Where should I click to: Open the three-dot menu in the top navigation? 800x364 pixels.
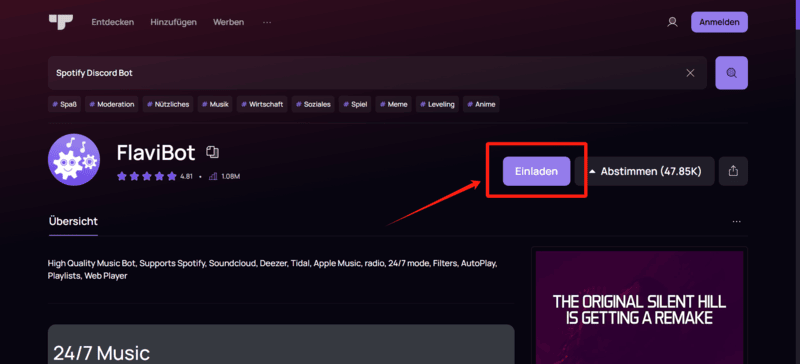[267, 22]
